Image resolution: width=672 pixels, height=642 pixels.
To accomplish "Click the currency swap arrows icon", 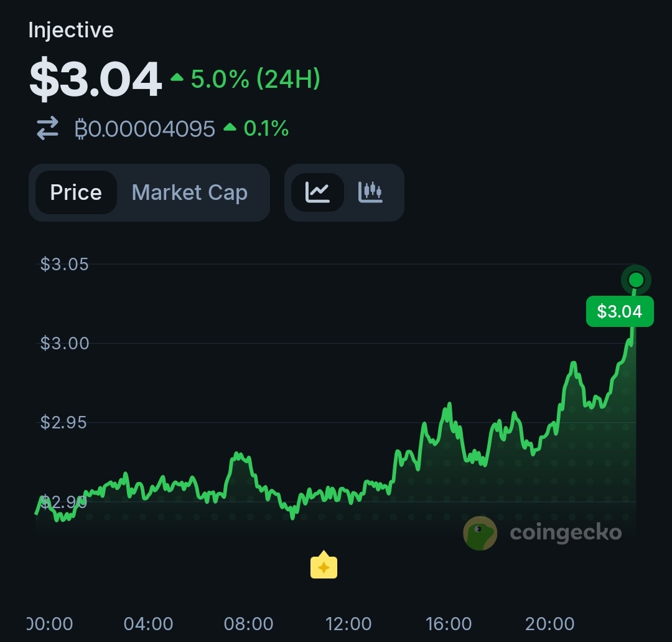I will tap(47, 129).
